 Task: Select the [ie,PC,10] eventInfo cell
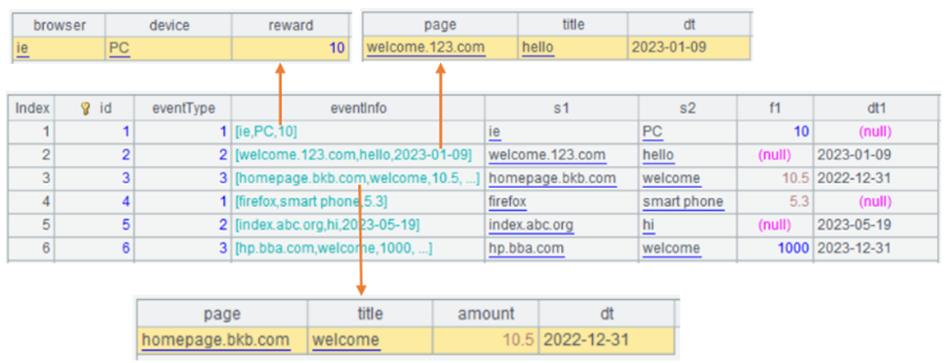click(x=358, y=132)
